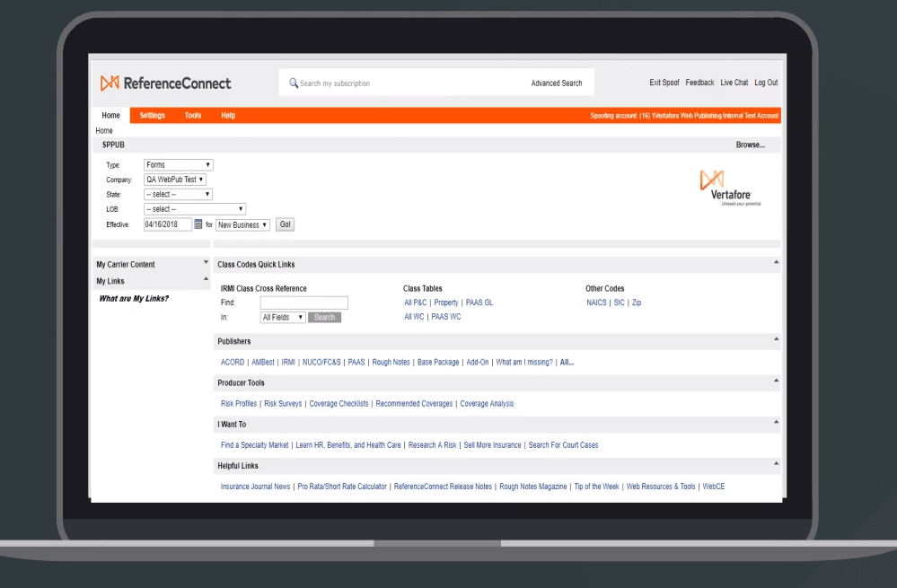Collapse the Publishers section
897x588 pixels.
click(x=775, y=339)
